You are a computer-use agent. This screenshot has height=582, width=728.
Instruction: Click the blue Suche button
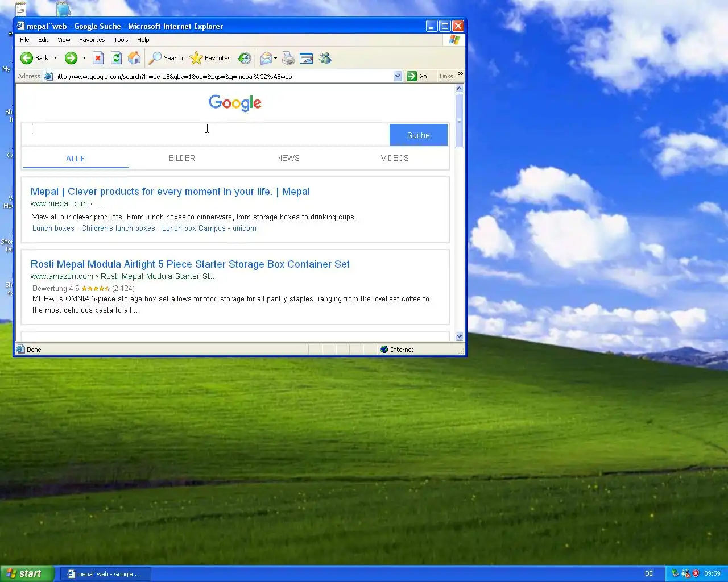pyautogui.click(x=419, y=135)
